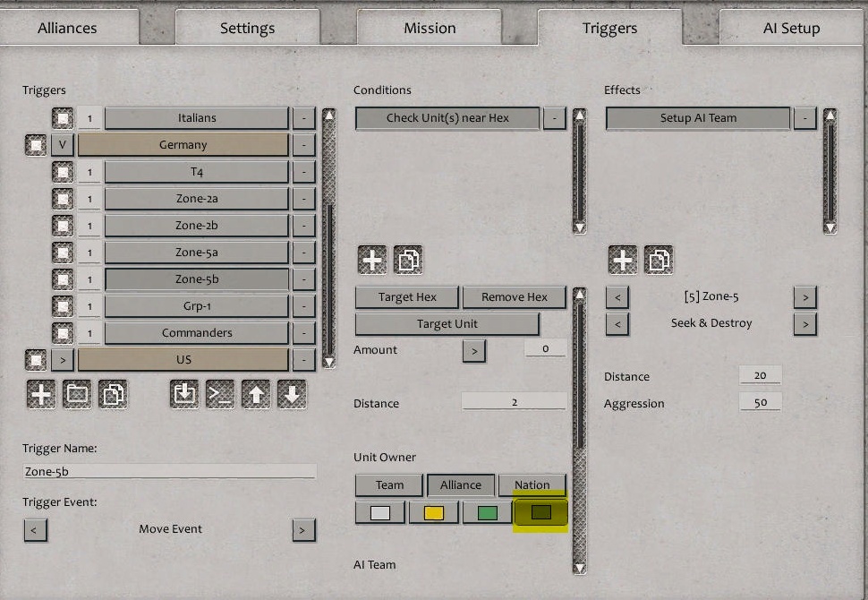Import triggers with download-arrow icon
The width and height of the screenshot is (868, 600).
click(184, 394)
